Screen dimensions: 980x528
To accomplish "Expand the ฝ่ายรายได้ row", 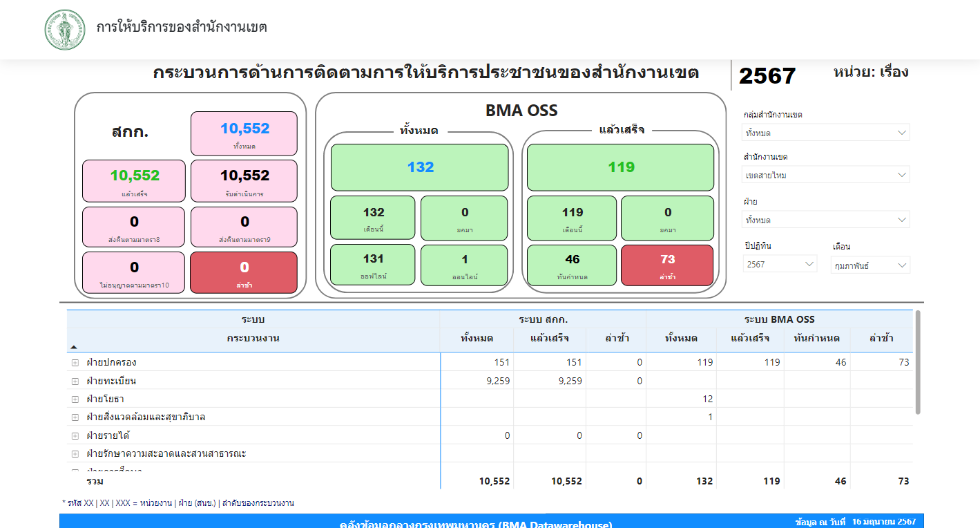I will click(75, 436).
